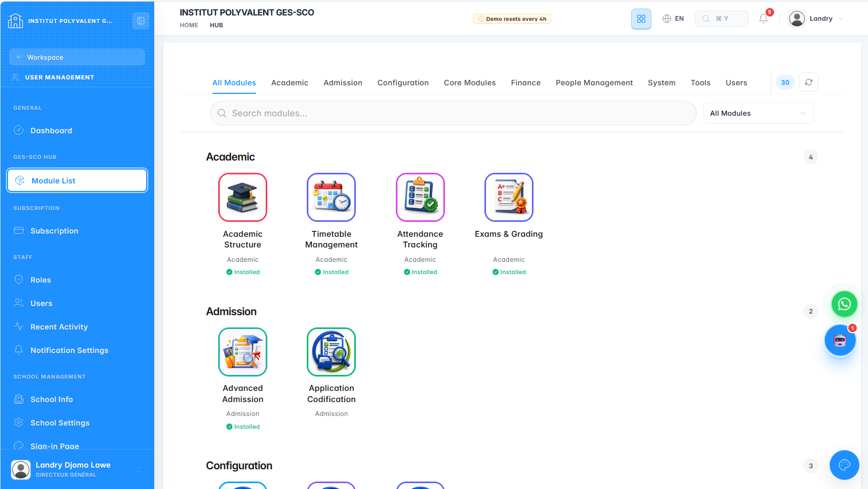
Task: Focus the Search modules input field
Action: [x=453, y=113]
